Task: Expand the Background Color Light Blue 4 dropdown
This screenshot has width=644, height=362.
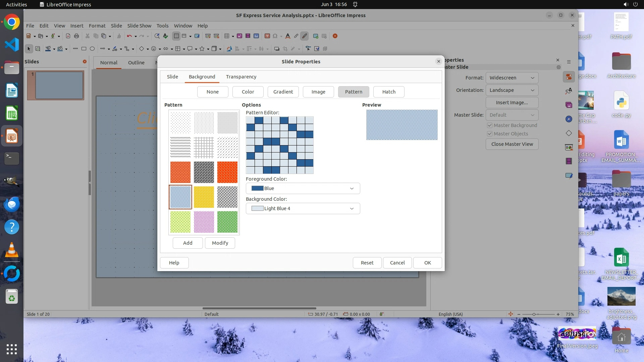Action: click(303, 208)
